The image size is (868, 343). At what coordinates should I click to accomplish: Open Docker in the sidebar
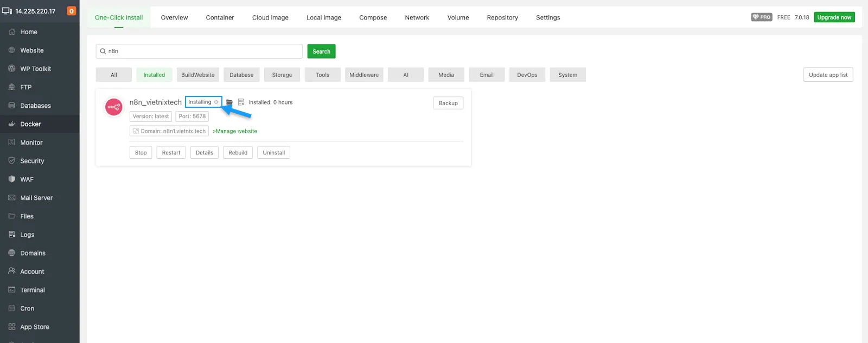click(x=30, y=124)
